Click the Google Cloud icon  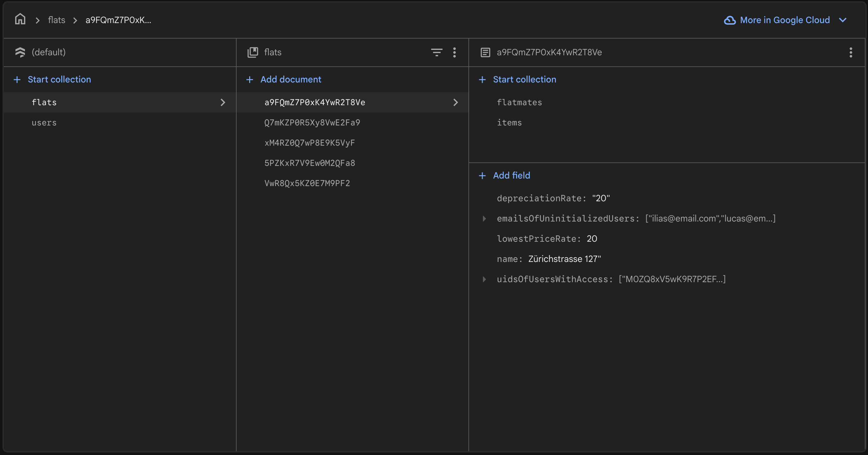[x=730, y=20]
